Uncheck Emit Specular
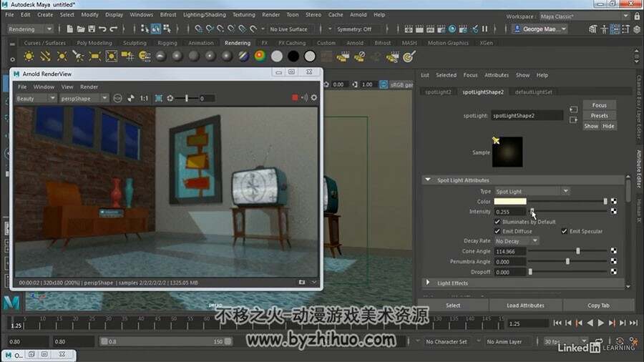 (x=565, y=231)
